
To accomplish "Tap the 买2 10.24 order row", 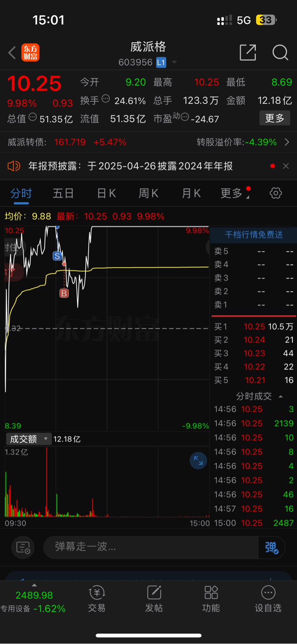I will click(254, 340).
